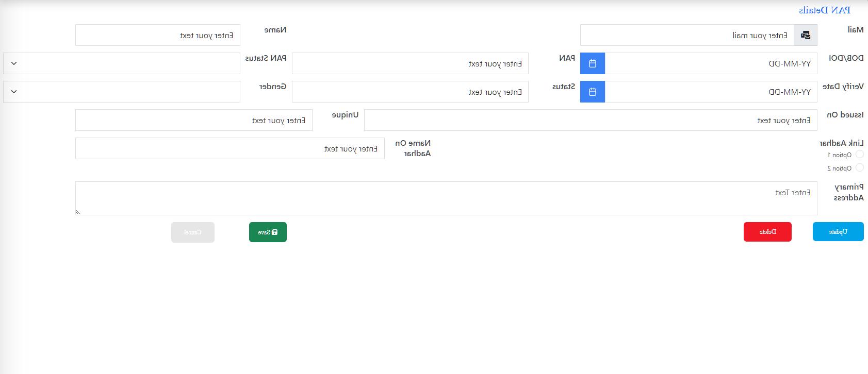Click the Primary Address label
Image resolution: width=868 pixels, height=374 pixels.
coord(849,192)
